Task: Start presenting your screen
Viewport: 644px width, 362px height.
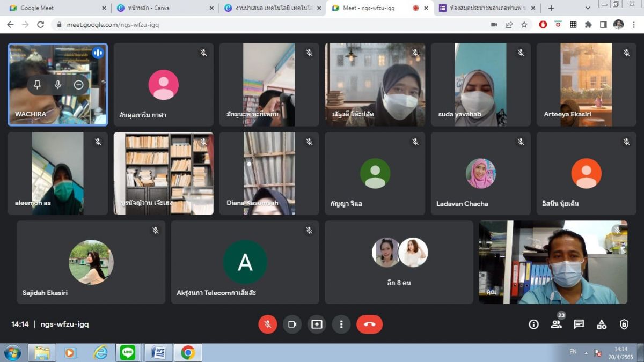Action: point(317,324)
